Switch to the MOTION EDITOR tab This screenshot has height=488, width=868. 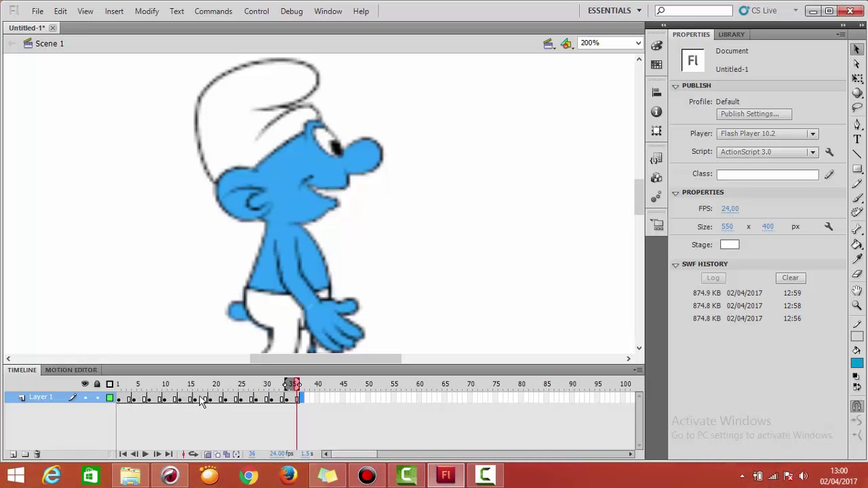tap(71, 370)
